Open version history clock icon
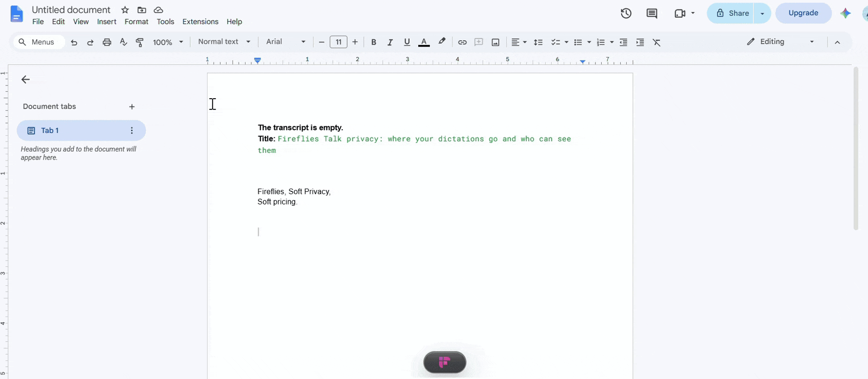This screenshot has width=868, height=379. click(626, 13)
